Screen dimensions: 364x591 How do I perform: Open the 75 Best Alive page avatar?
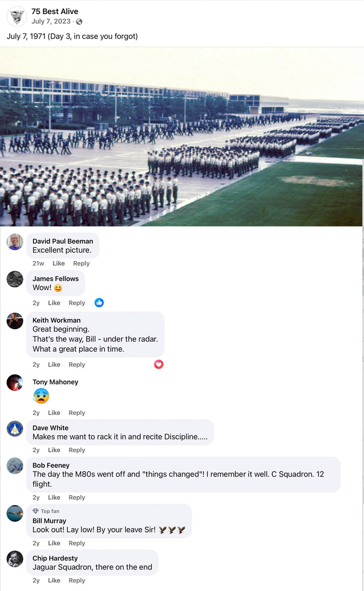coord(17,16)
